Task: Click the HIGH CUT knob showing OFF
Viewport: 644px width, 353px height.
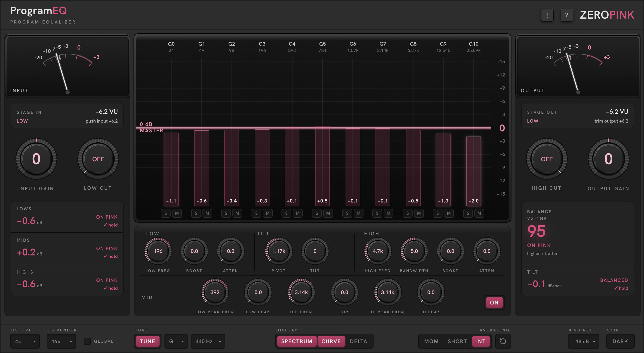Action: click(x=547, y=159)
